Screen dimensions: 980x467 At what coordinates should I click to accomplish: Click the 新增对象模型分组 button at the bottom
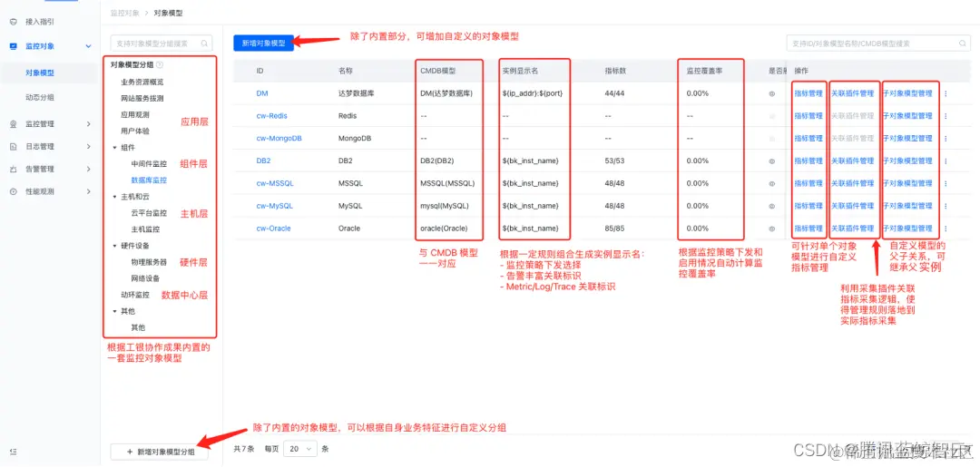(x=160, y=452)
